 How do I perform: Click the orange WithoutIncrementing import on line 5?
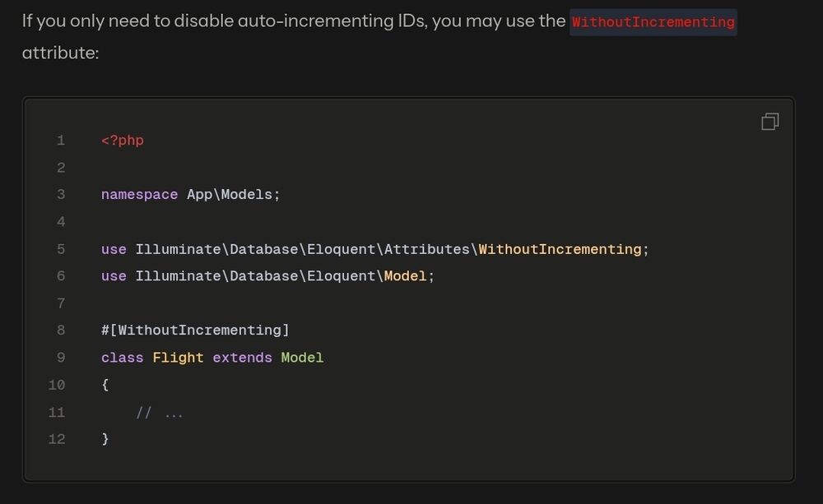click(x=560, y=249)
